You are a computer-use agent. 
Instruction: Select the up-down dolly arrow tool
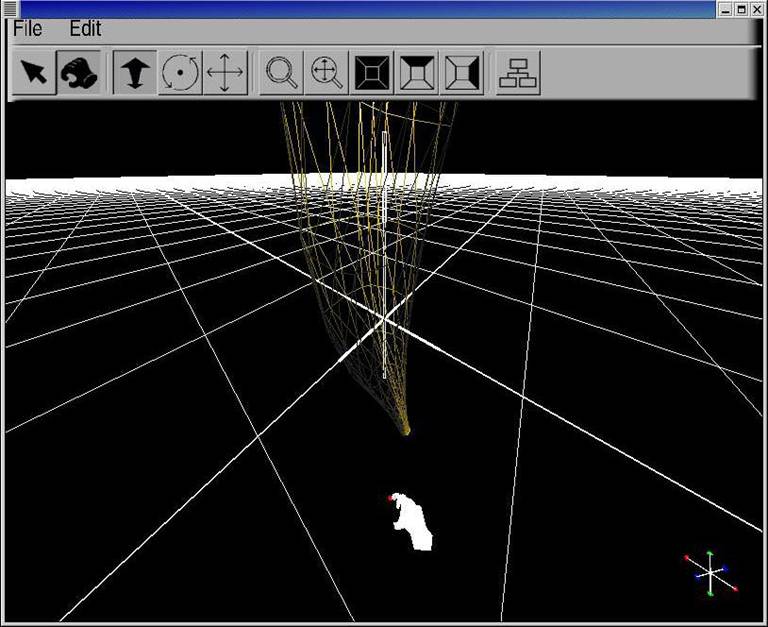click(x=135, y=72)
